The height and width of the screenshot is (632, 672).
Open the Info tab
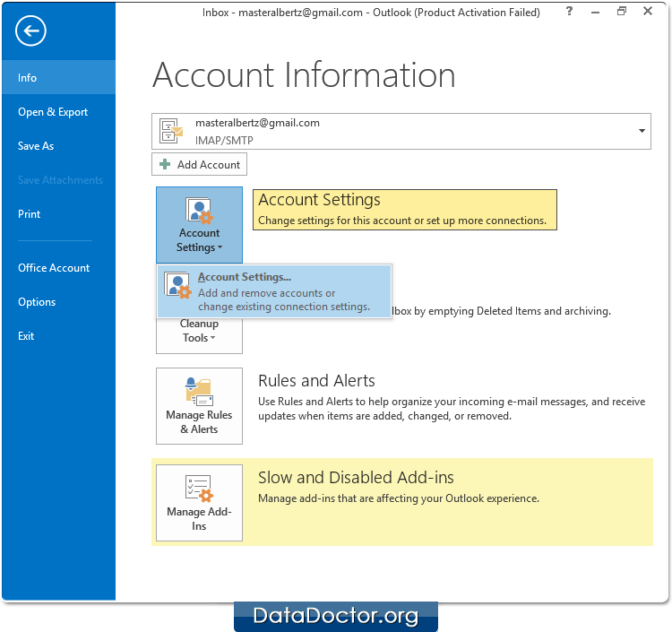point(59,78)
